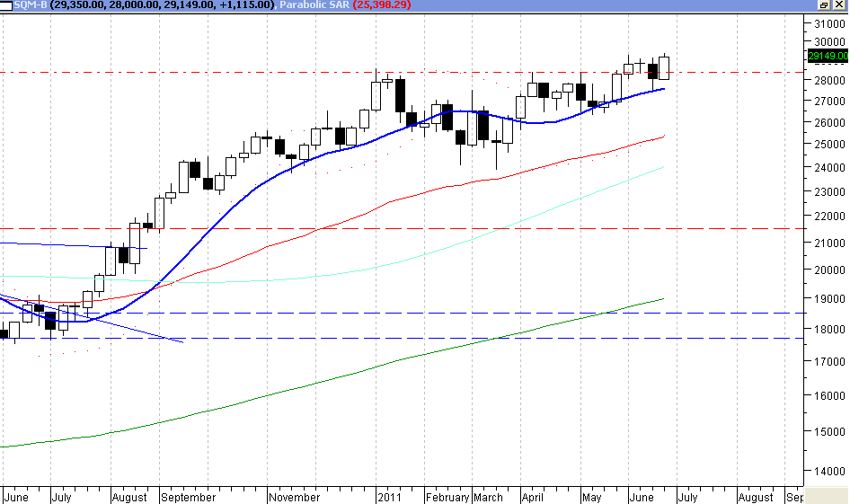Click the green current price tag 29149.00
Screen dimensions: 850x504
(x=828, y=56)
